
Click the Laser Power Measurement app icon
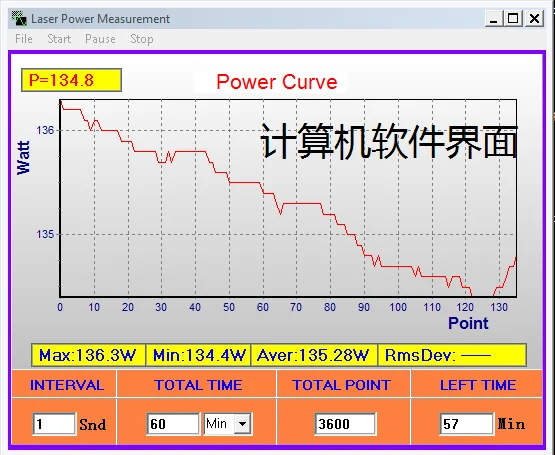(x=19, y=18)
